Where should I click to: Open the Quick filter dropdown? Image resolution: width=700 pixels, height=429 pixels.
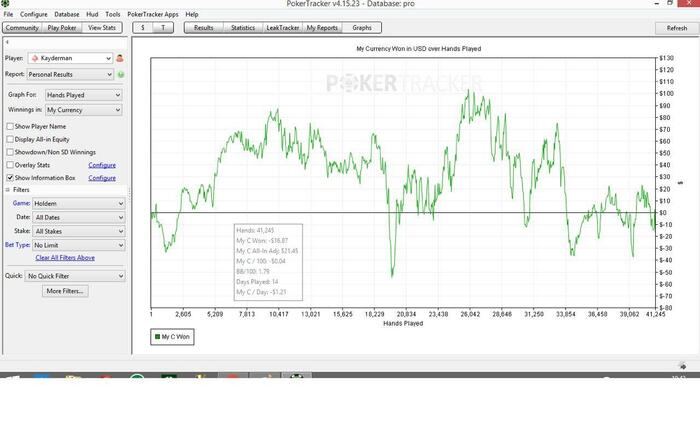click(75, 276)
